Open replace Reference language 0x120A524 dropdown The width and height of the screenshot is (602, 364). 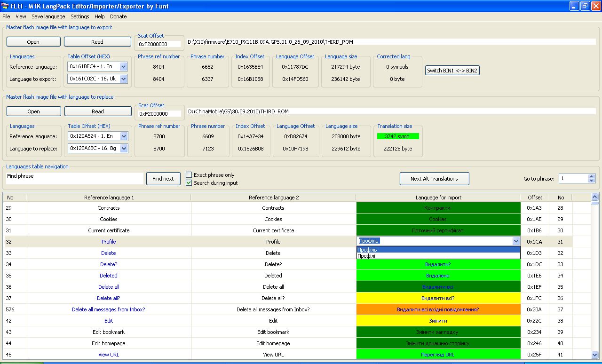124,136
